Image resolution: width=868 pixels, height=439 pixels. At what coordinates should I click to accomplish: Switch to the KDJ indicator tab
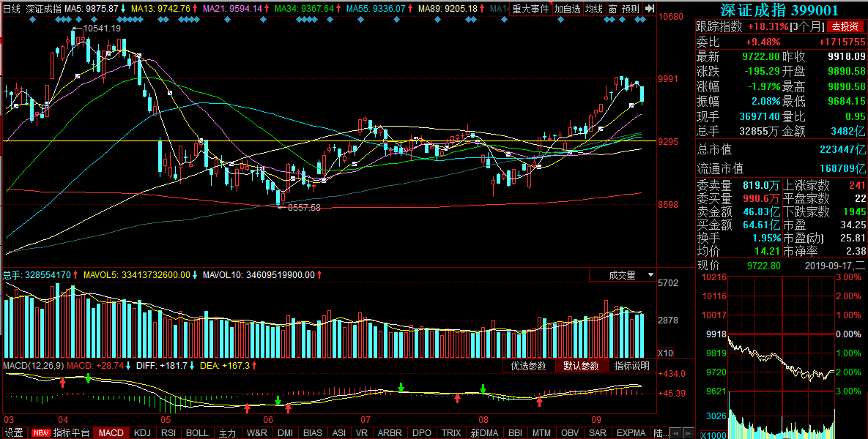tap(142, 433)
